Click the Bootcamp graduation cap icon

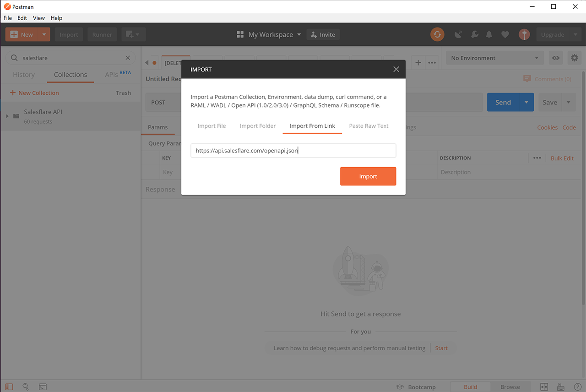(x=400, y=387)
